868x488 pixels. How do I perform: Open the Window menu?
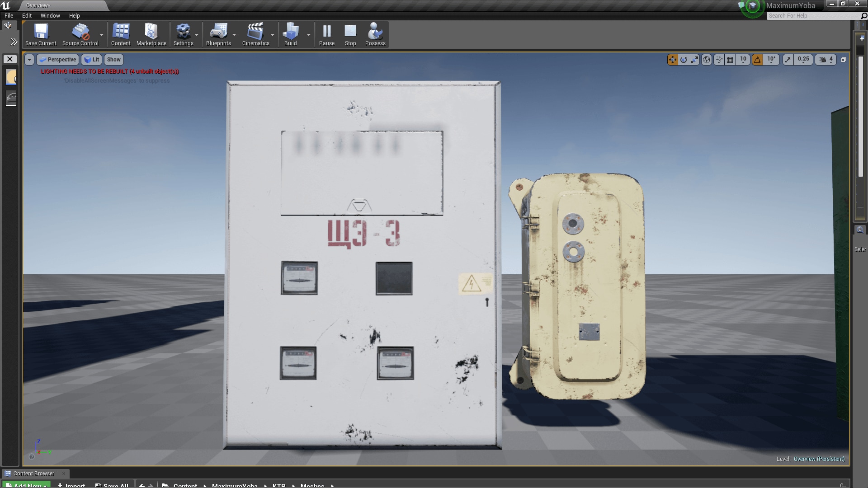50,15
